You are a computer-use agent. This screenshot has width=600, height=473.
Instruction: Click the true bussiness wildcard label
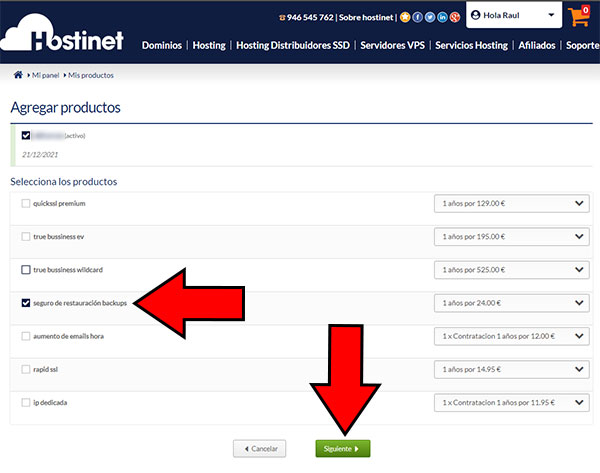pyautogui.click(x=68, y=270)
